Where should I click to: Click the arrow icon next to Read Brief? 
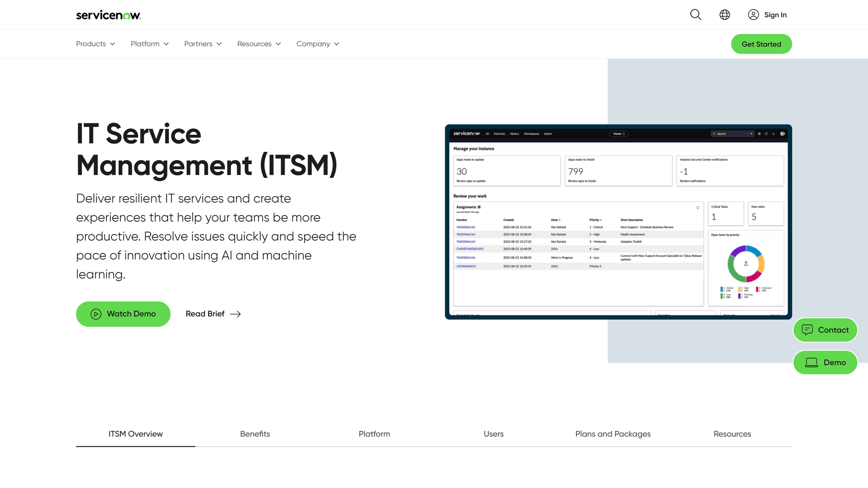[235, 314]
